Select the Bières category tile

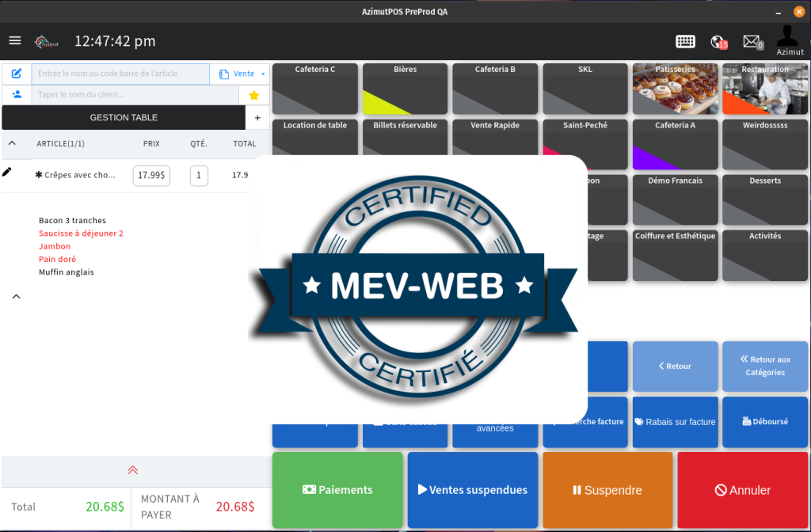[x=405, y=89]
